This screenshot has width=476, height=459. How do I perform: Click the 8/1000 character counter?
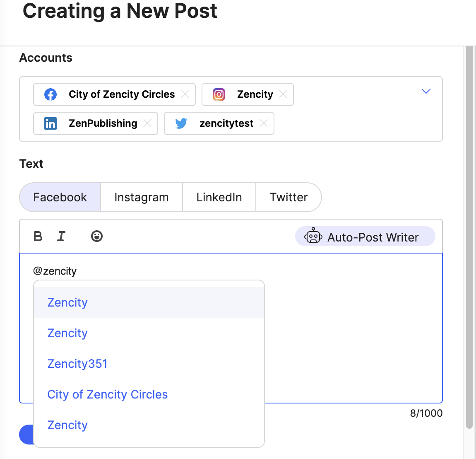426,413
